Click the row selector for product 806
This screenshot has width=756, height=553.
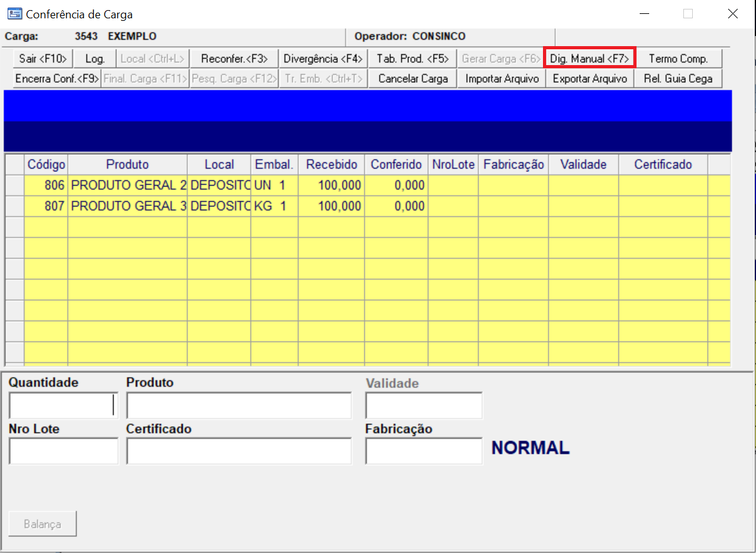click(x=15, y=185)
